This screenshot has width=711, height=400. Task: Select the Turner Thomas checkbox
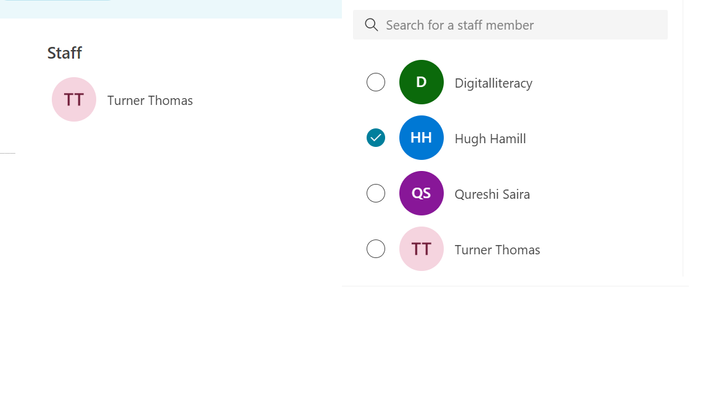click(376, 249)
